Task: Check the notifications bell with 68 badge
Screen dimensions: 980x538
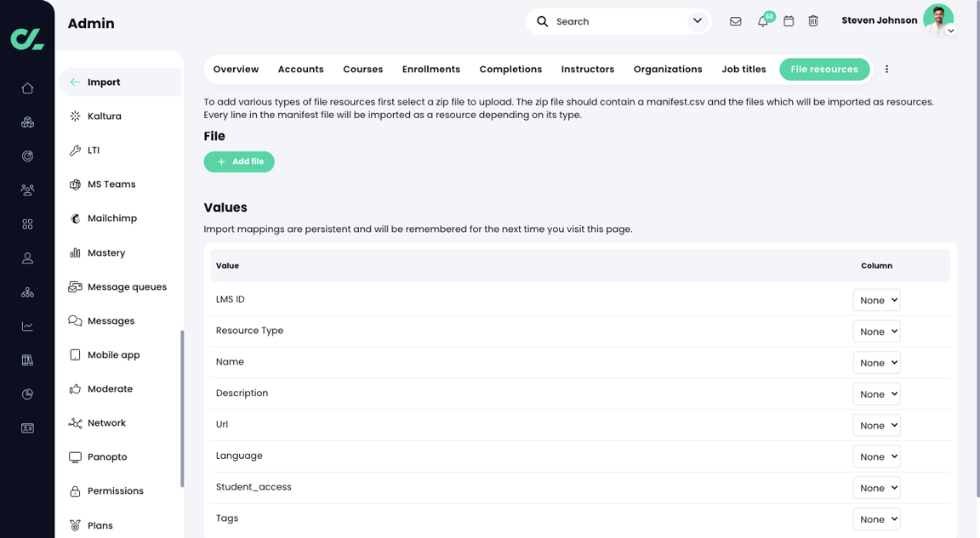Action: [762, 20]
